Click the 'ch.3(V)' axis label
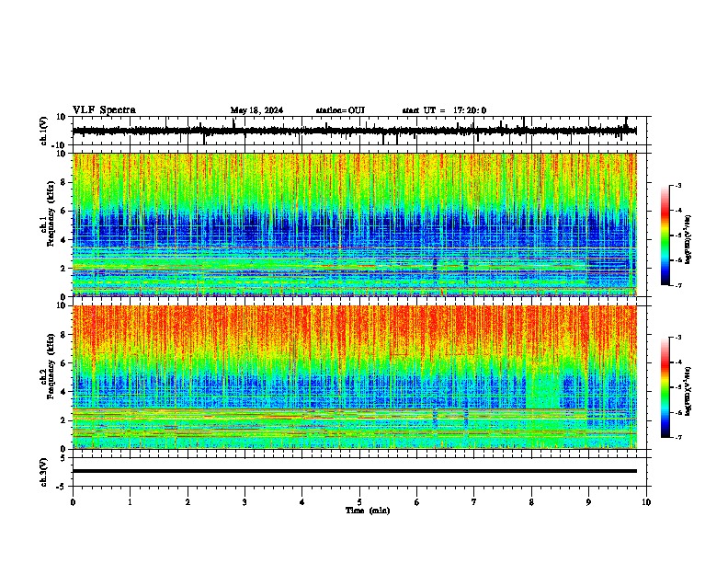This screenshot has height=563, width=728. click(x=44, y=472)
